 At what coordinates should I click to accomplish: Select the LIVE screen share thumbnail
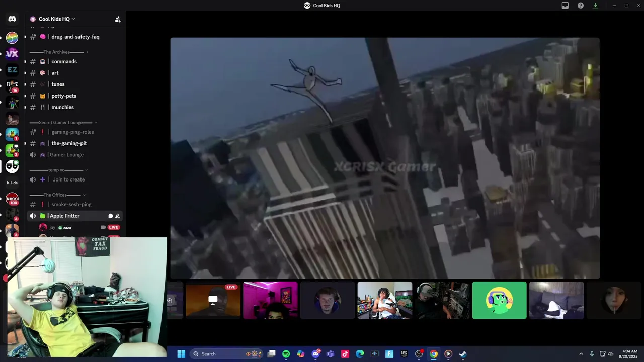click(213, 300)
